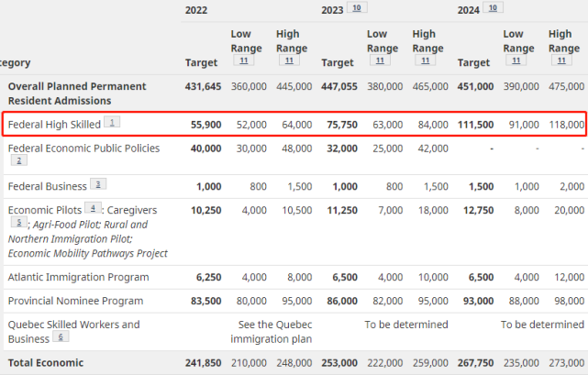Open footnote 2 under Federal Economic Public Policies
588x375 pixels.
(x=19, y=160)
